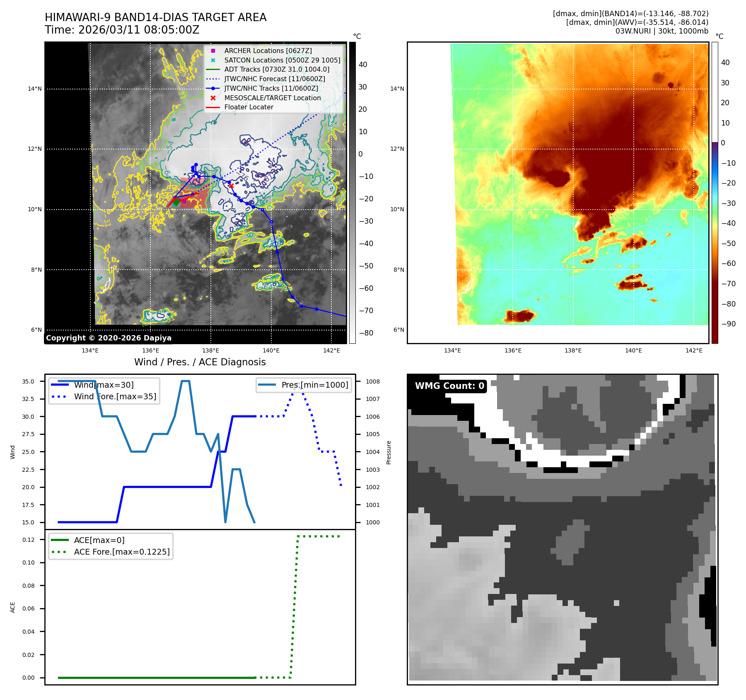The height and width of the screenshot is (700, 746).
Task: Click the red X MESOSCALE/TARGET legend symbol
Action: 213,98
